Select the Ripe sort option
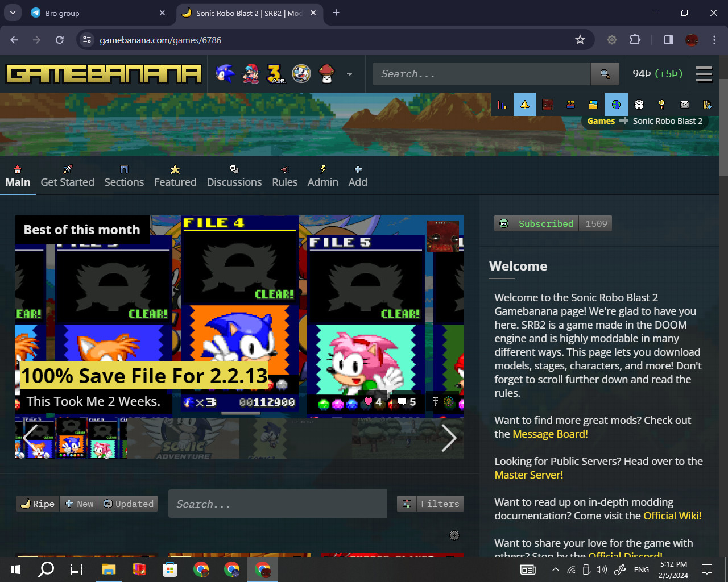 coord(38,504)
